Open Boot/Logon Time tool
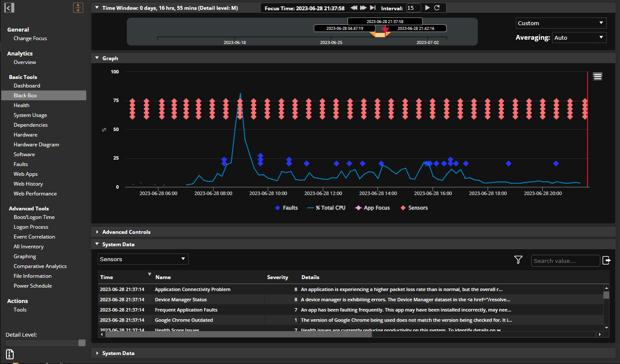The image size is (620, 364). 34,217
